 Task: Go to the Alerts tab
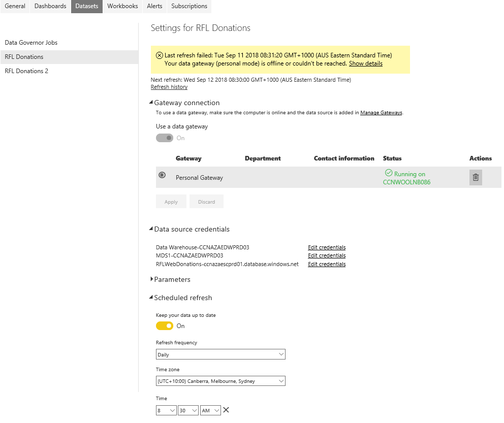(x=154, y=6)
